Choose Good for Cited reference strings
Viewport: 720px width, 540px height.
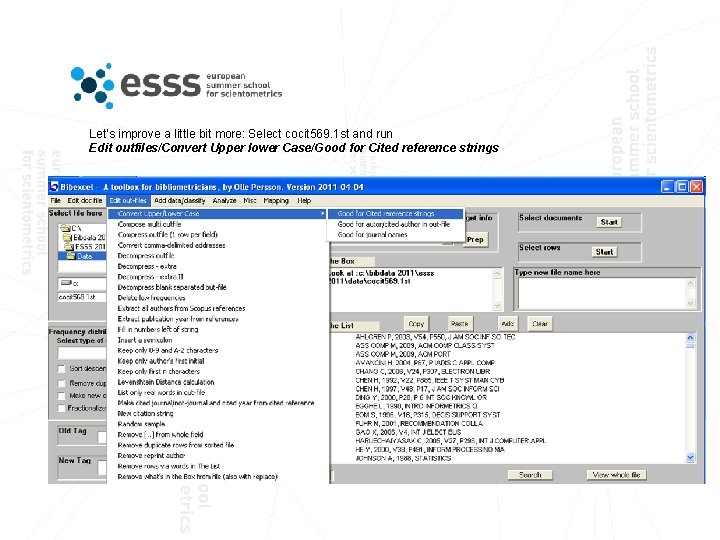[395, 214]
